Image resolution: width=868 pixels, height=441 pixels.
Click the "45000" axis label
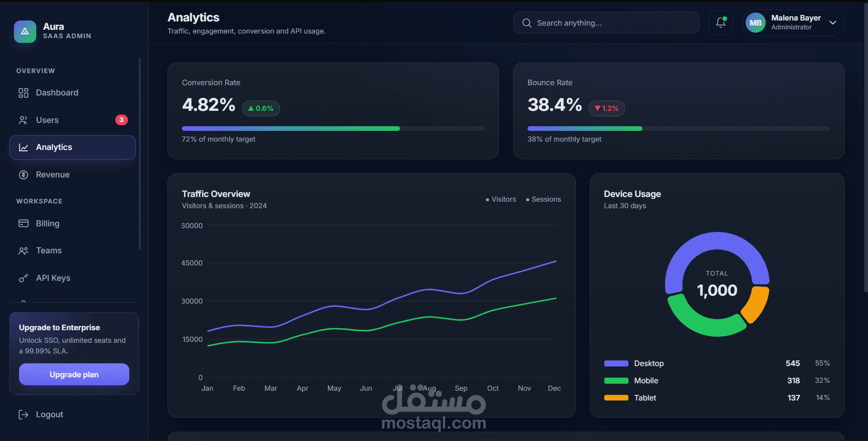pyautogui.click(x=192, y=263)
